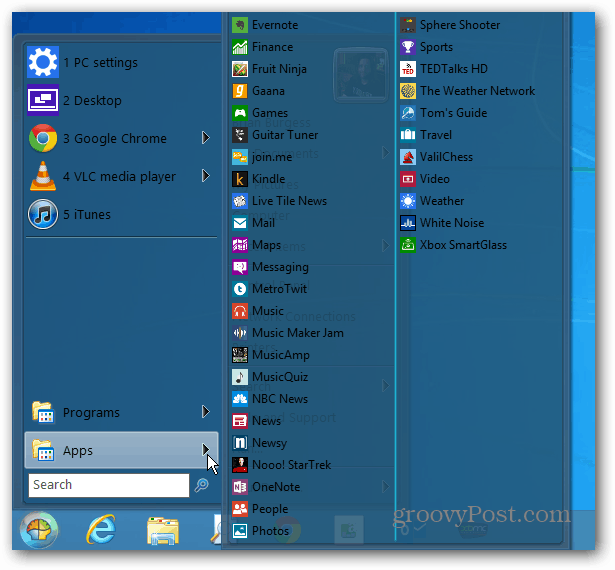Screen dimensions: 615x570
Task: Click inside the Search box
Action: [x=109, y=485]
